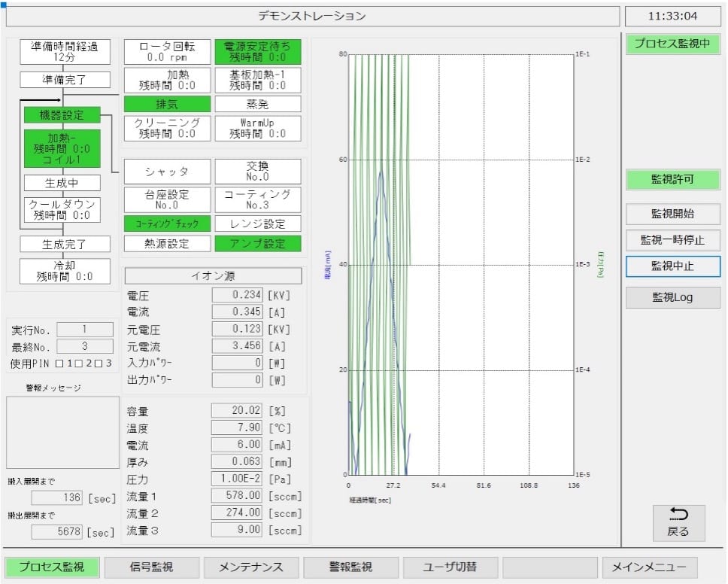Select the 台座設定 No.0 button
The height and width of the screenshot is (584, 728).
tap(167, 199)
